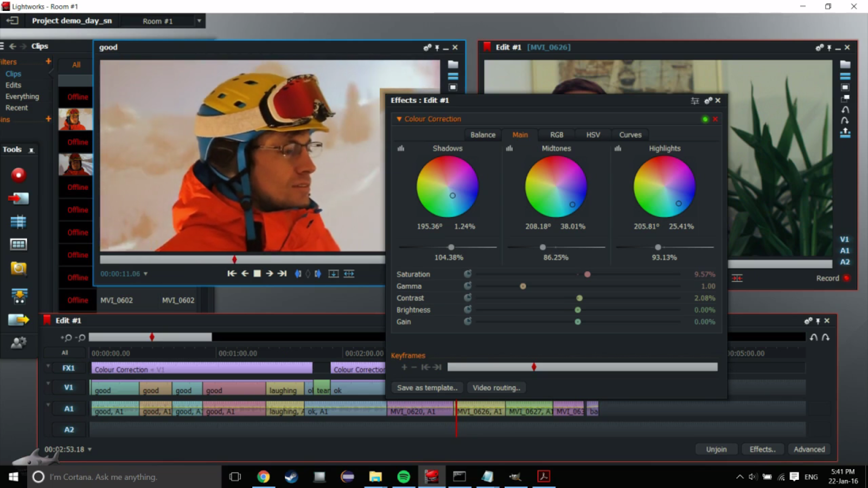Toggle the Colour Correction green enable dot
868x488 pixels.
705,119
